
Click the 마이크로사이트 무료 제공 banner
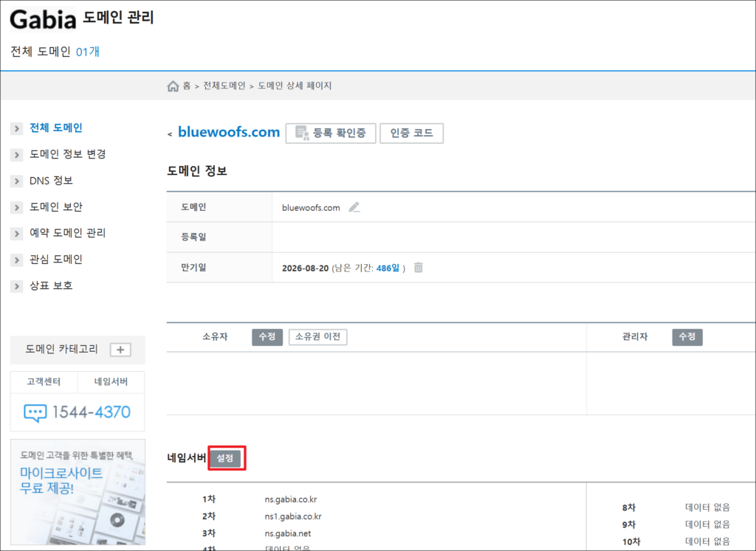click(78, 492)
